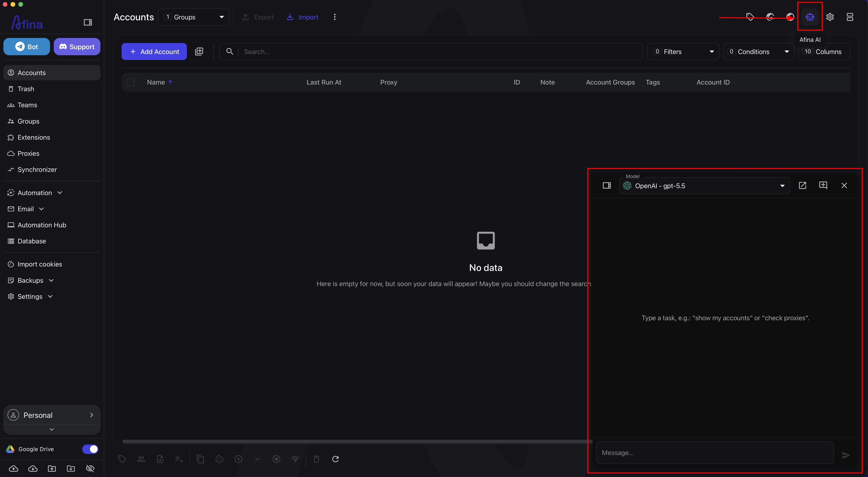
Task: Click the cookie icon in bottom toolbar
Action: (x=219, y=459)
